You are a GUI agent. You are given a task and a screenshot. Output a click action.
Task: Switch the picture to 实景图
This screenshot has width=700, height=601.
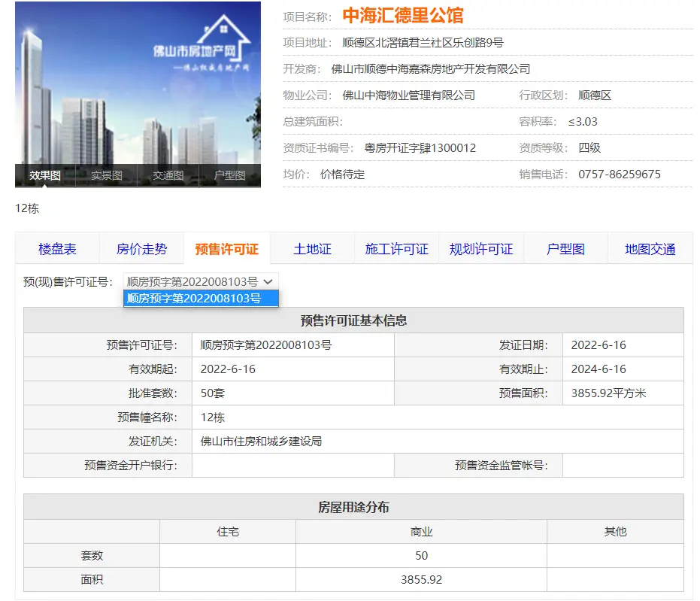click(107, 175)
